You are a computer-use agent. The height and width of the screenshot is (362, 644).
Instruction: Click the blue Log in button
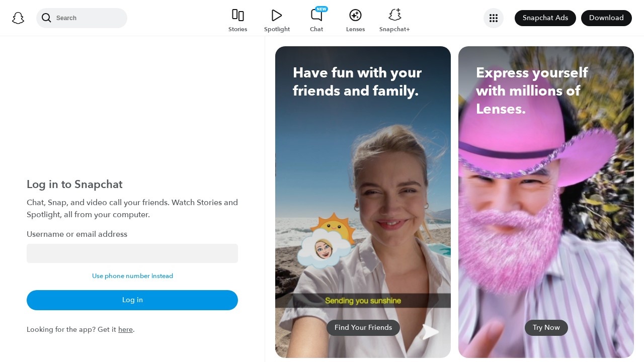(132, 300)
